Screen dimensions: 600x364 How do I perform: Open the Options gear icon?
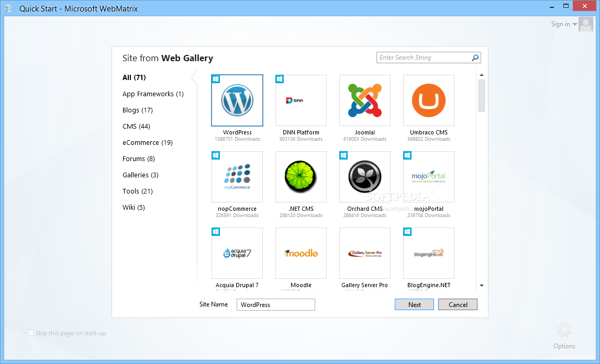click(564, 331)
